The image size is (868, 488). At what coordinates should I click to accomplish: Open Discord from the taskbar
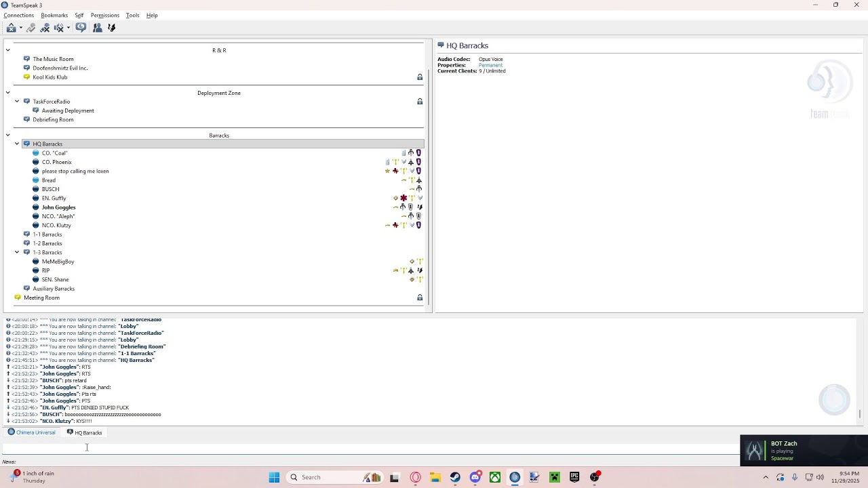[x=475, y=477]
